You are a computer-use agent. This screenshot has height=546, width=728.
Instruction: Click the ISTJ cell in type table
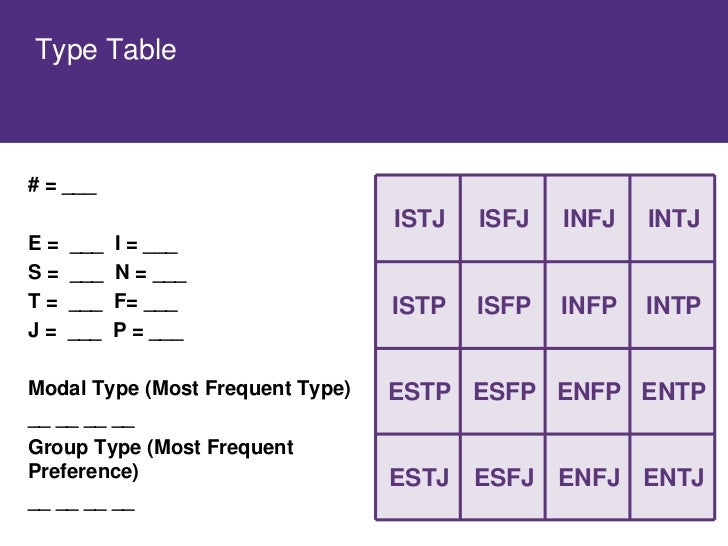(x=418, y=218)
